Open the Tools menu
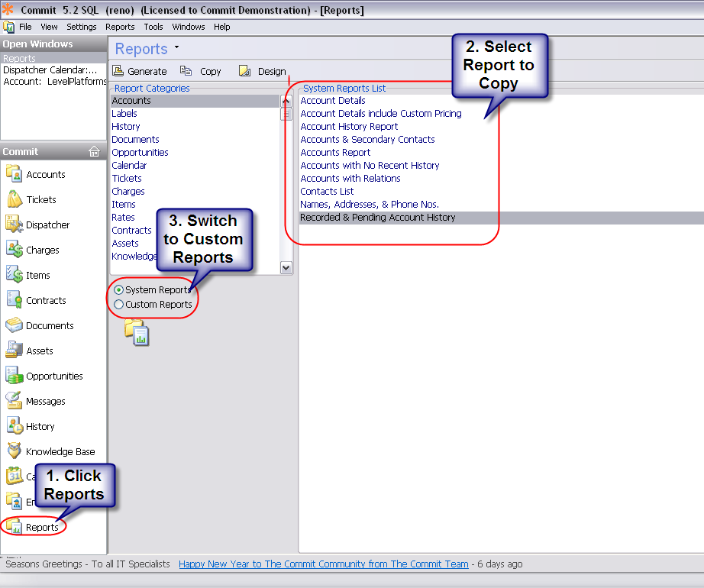Screen dimensions: 704x588 153,27
